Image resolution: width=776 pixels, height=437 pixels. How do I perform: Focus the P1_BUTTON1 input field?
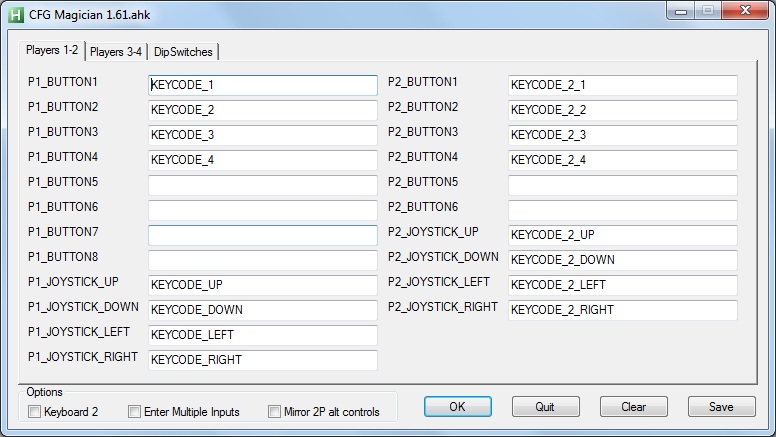pyautogui.click(x=262, y=85)
